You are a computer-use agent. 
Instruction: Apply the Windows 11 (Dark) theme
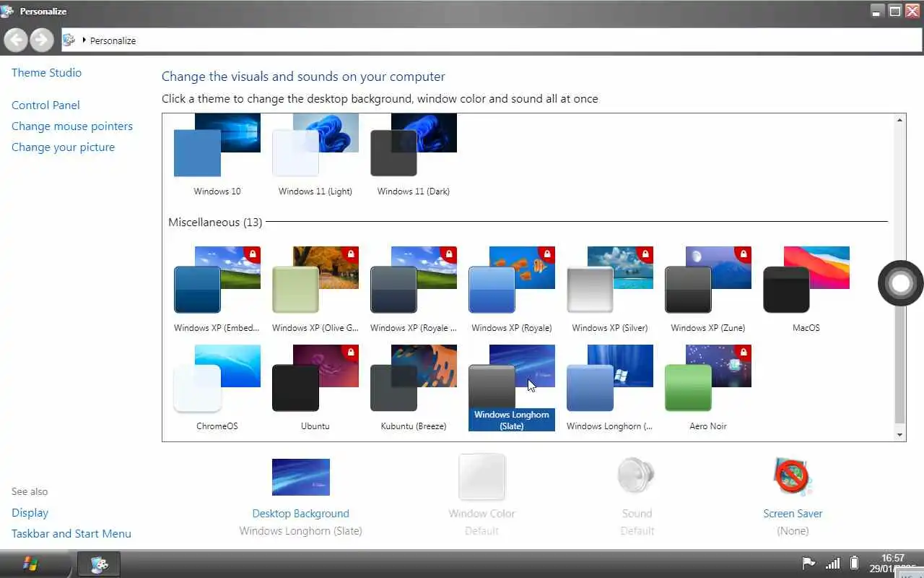[414, 155]
